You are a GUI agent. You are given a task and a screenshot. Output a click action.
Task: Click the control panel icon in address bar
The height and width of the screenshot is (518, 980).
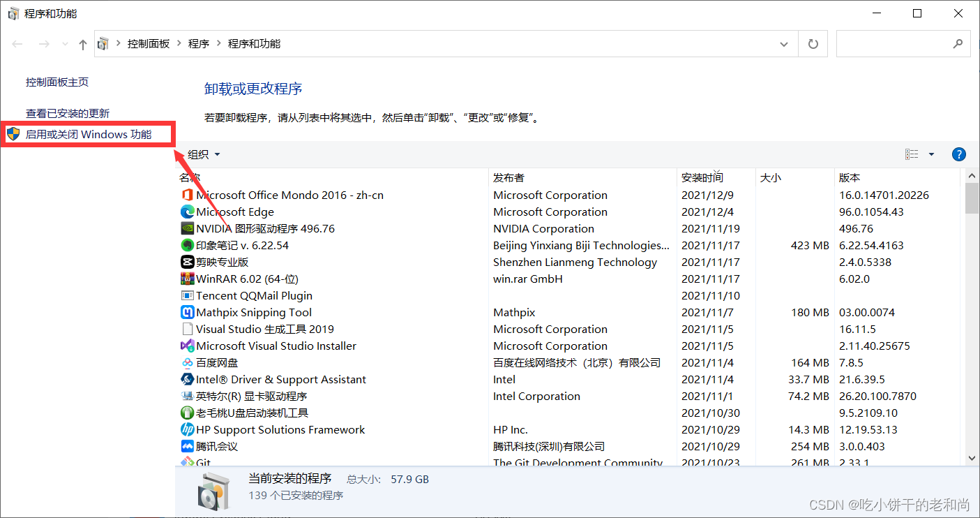click(103, 43)
